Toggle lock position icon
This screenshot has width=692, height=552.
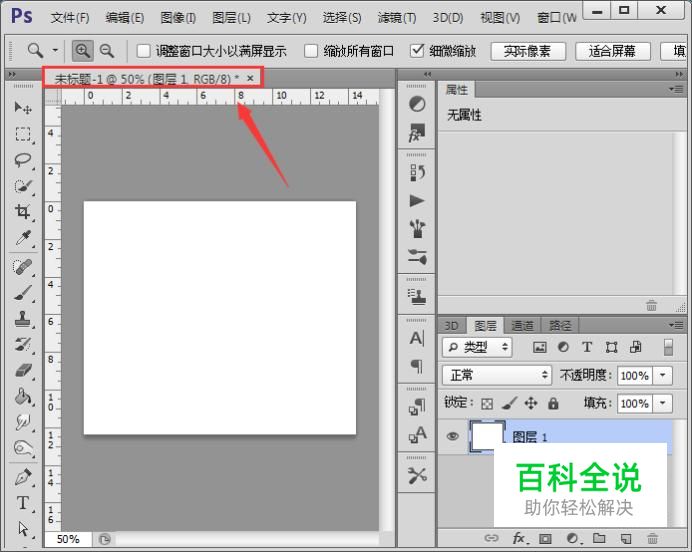(531, 403)
